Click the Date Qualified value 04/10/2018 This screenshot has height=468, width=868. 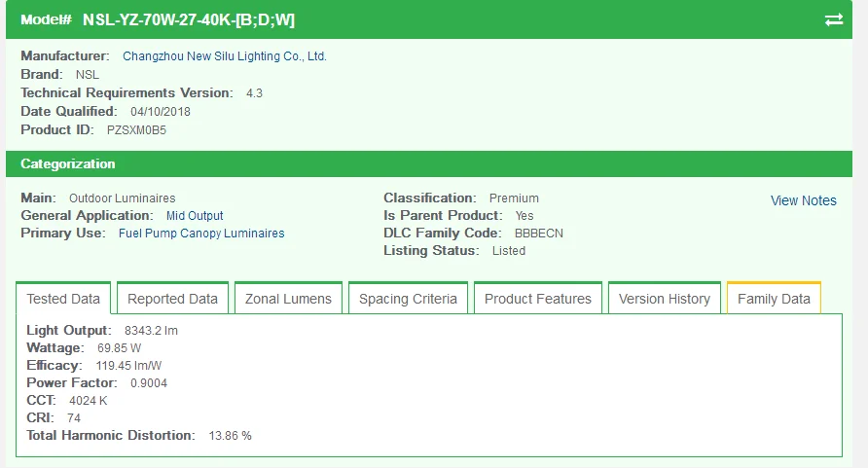(x=161, y=112)
